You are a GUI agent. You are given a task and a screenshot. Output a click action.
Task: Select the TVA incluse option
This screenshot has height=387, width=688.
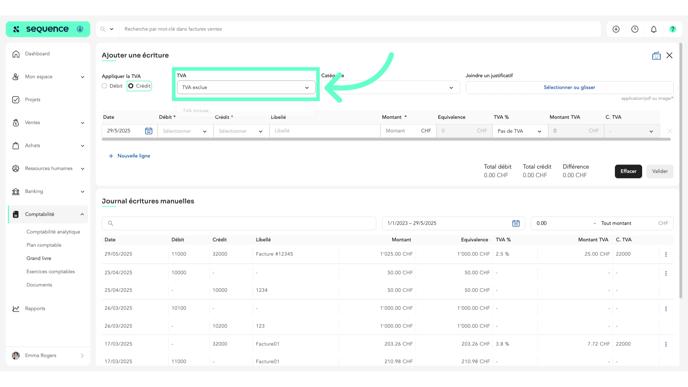(196, 111)
